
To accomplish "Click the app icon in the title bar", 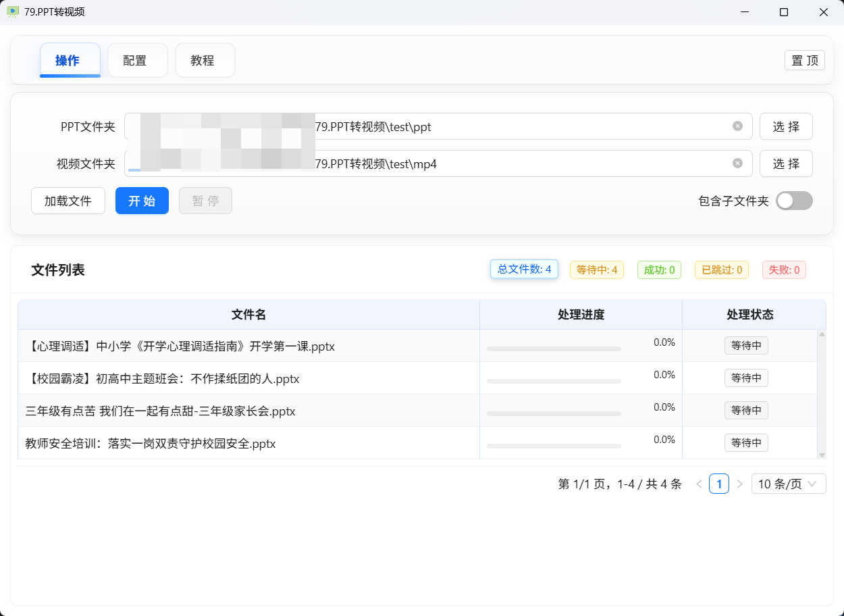I will pyautogui.click(x=13, y=12).
